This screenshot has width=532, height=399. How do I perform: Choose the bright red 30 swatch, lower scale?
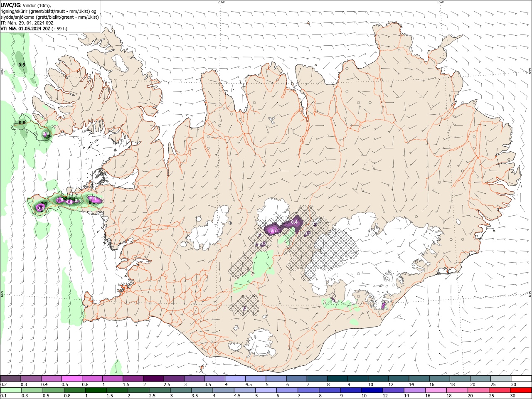(x=521, y=390)
